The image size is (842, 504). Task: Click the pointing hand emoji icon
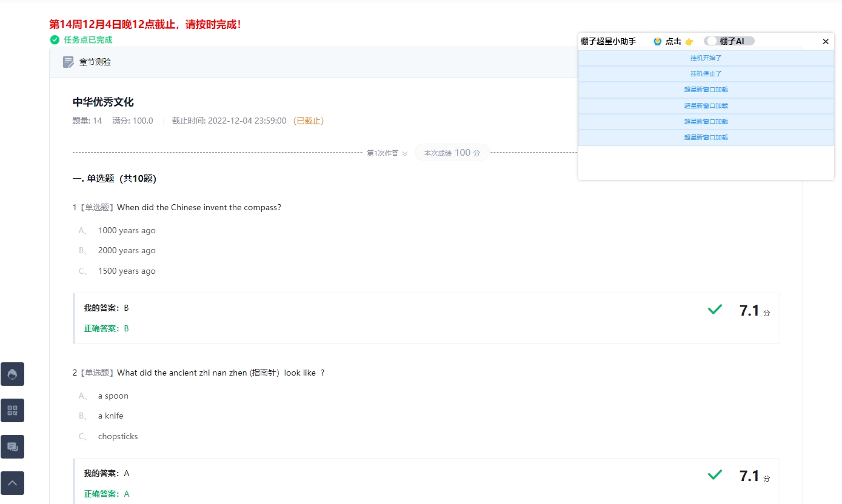(x=689, y=41)
